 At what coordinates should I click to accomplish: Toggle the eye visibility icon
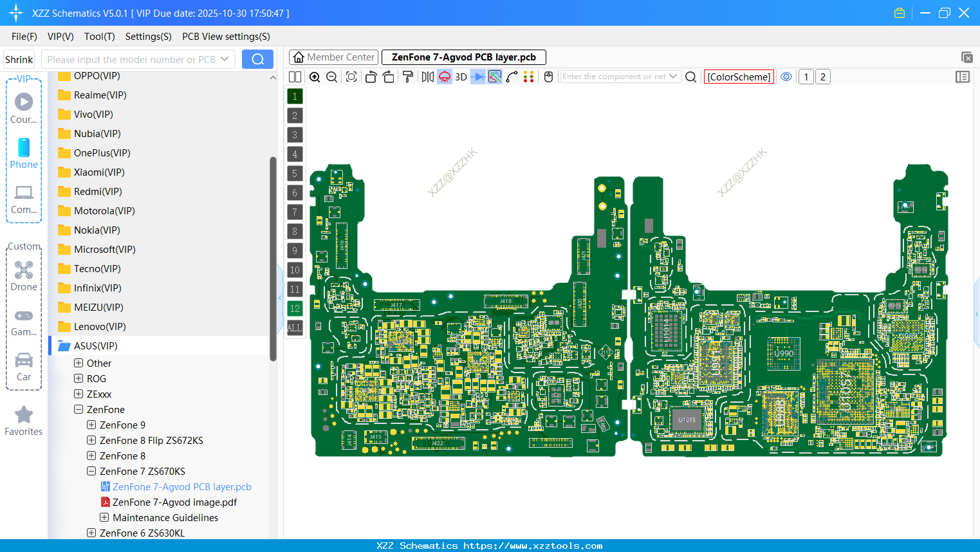(x=786, y=77)
